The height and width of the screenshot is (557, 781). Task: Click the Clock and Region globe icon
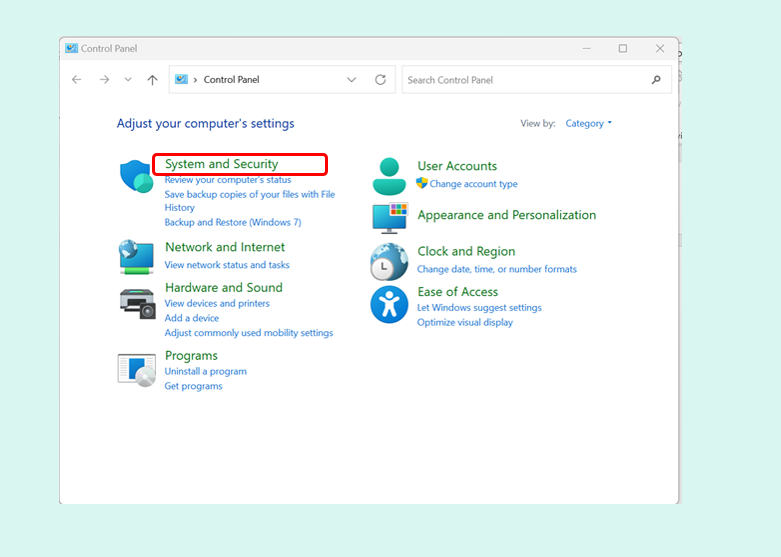pos(389,262)
